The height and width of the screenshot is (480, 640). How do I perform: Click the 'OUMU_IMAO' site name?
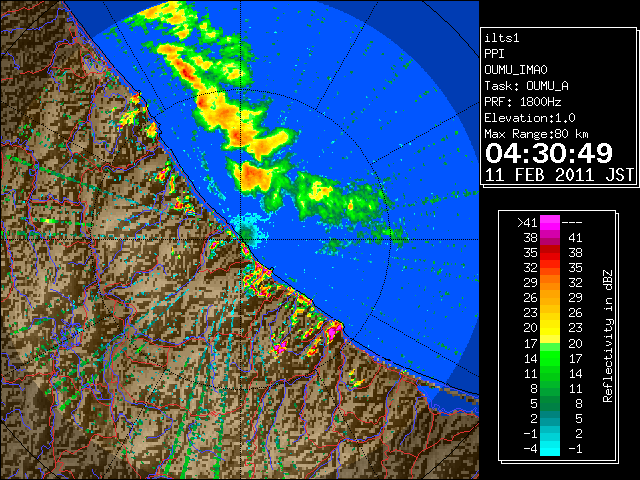tap(516, 70)
